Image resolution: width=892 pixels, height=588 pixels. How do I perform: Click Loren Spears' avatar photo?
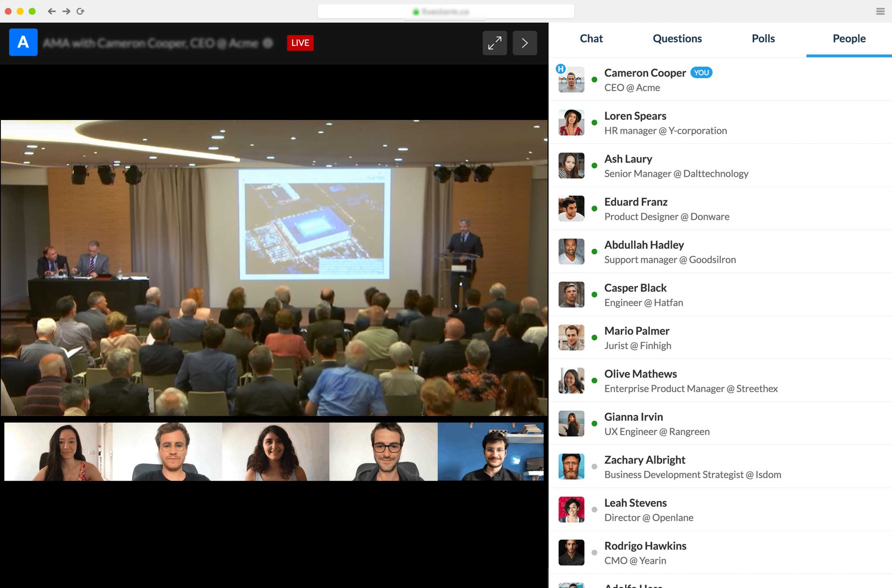pyautogui.click(x=571, y=122)
